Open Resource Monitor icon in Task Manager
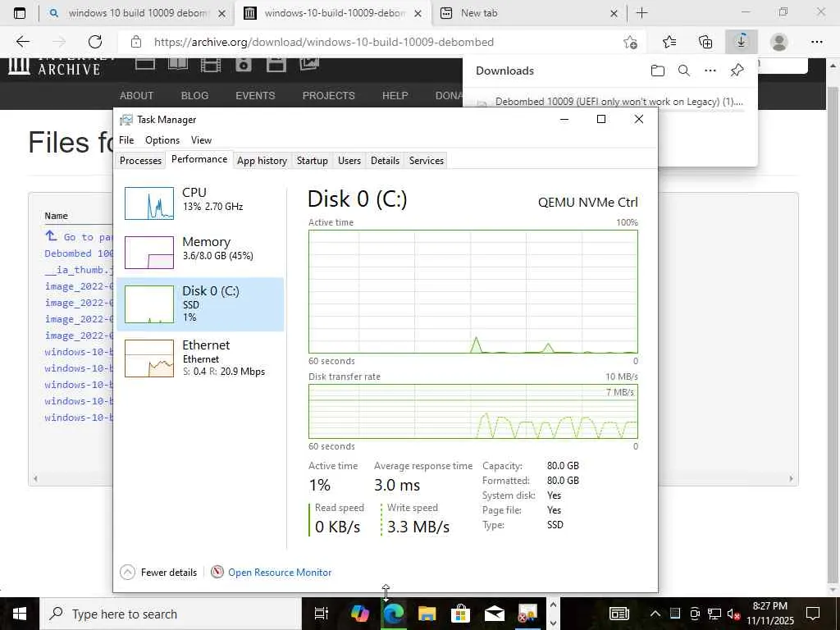The image size is (840, 630). pyautogui.click(x=217, y=572)
